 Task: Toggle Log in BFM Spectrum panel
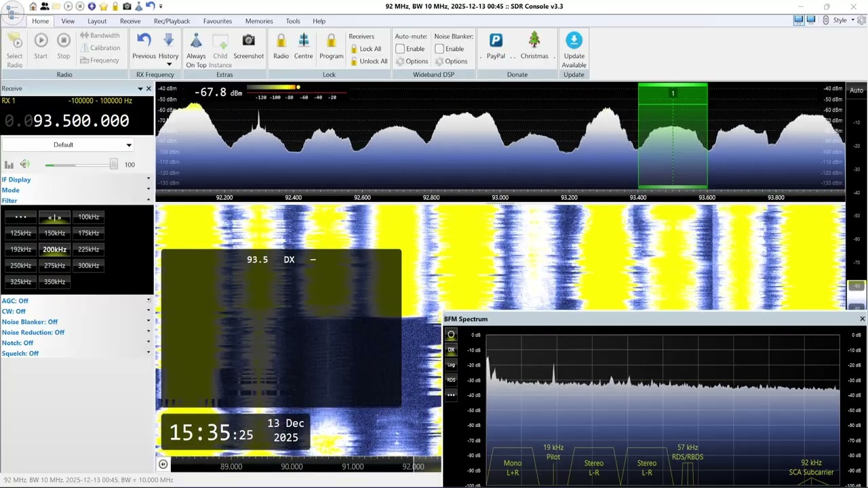(451, 365)
